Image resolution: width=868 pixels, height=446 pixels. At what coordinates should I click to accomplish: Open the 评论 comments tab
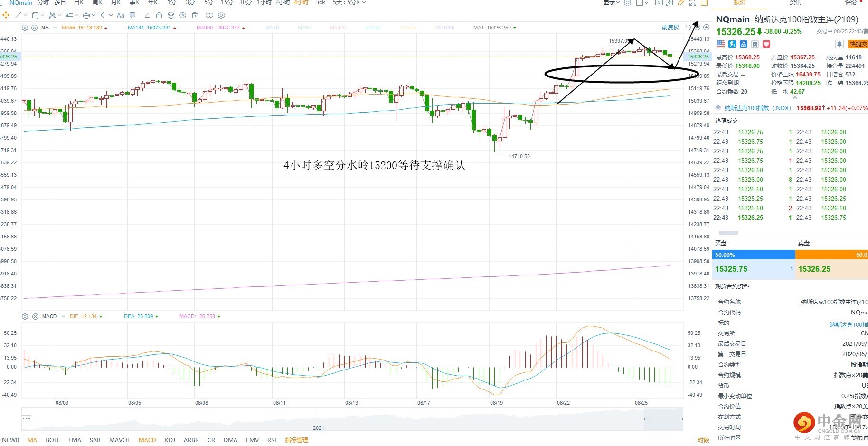click(x=850, y=3)
